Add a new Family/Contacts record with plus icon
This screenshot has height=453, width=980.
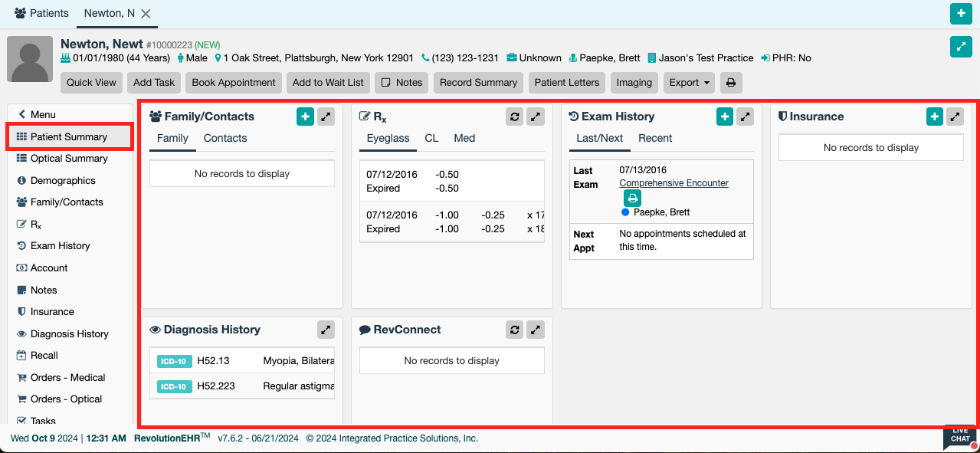(x=305, y=117)
